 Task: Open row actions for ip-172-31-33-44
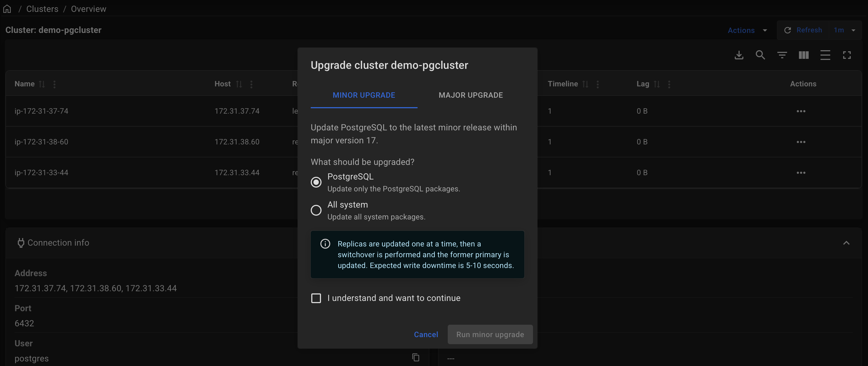coord(801,172)
